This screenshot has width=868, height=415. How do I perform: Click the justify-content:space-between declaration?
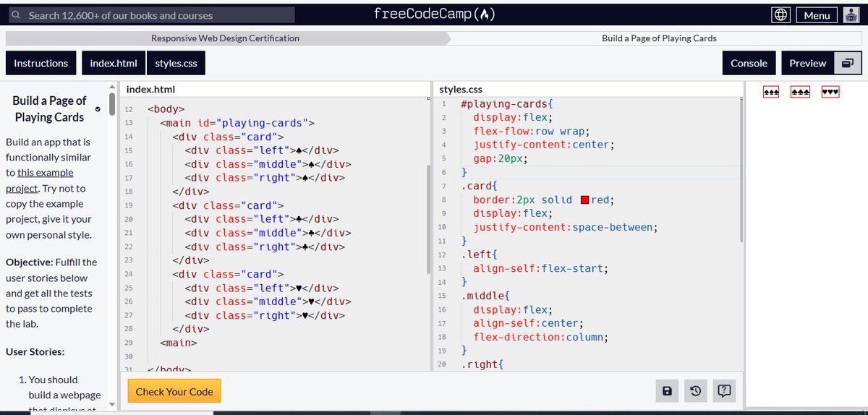(x=566, y=227)
